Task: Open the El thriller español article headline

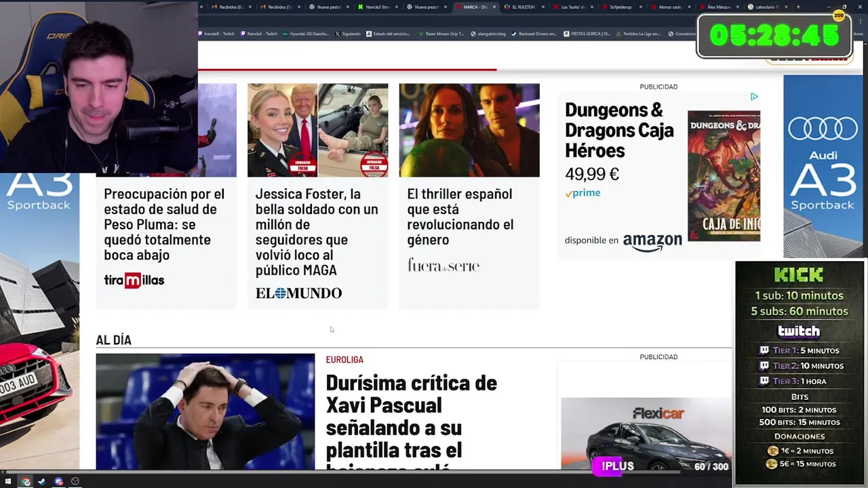Action: [460, 216]
